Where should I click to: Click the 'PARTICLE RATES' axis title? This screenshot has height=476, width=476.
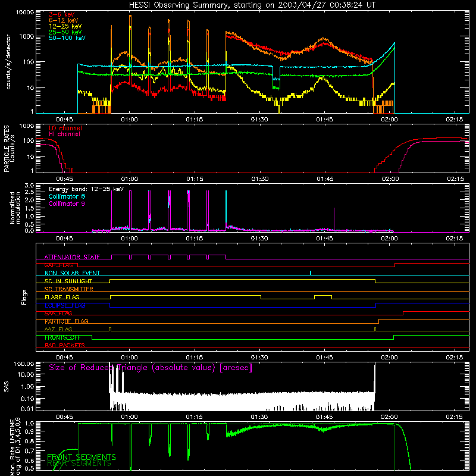7,149
